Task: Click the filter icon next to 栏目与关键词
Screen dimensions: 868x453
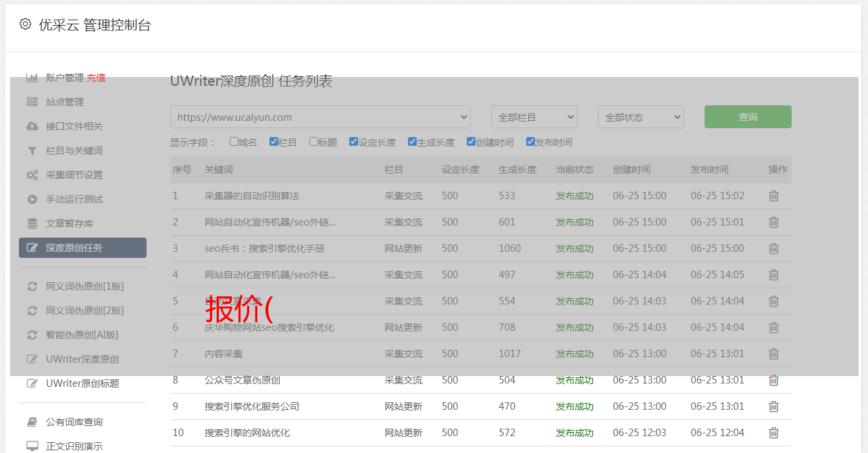Action: 32,151
